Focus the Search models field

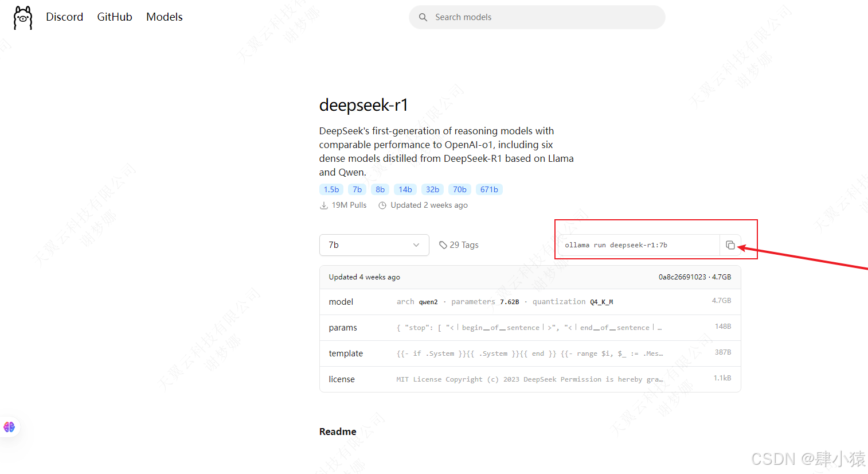pyautogui.click(x=537, y=17)
